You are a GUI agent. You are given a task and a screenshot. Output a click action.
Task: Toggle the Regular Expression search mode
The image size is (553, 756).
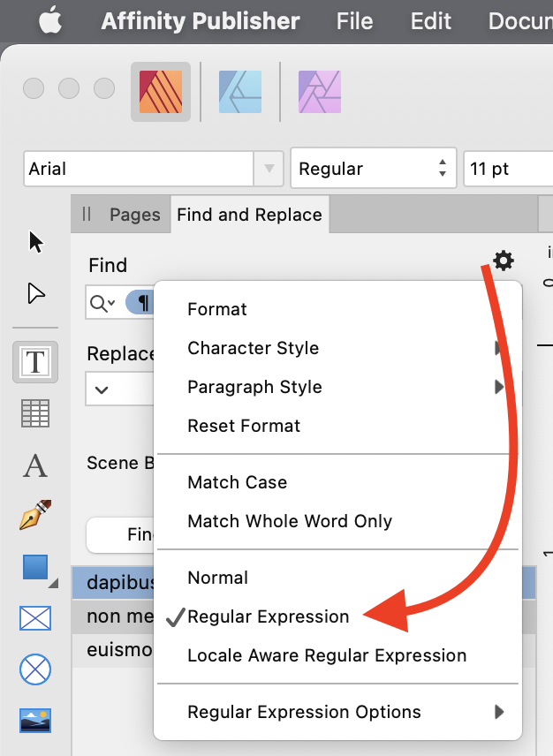(269, 616)
